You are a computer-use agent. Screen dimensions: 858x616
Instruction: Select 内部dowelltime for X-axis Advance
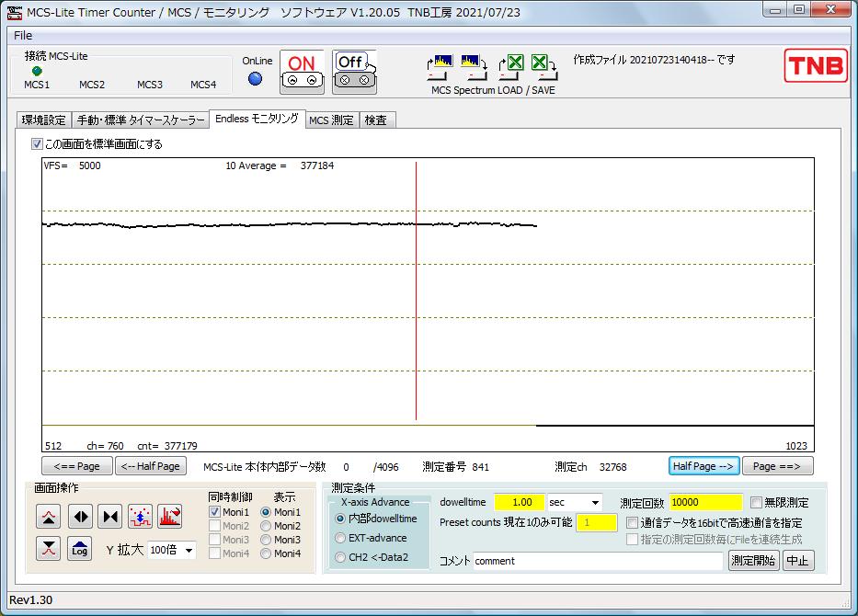340,519
